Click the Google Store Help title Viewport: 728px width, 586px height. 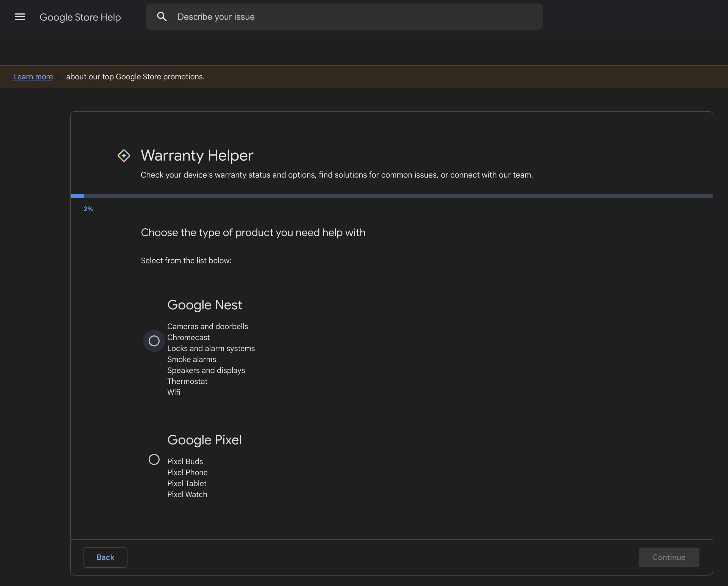pos(80,17)
